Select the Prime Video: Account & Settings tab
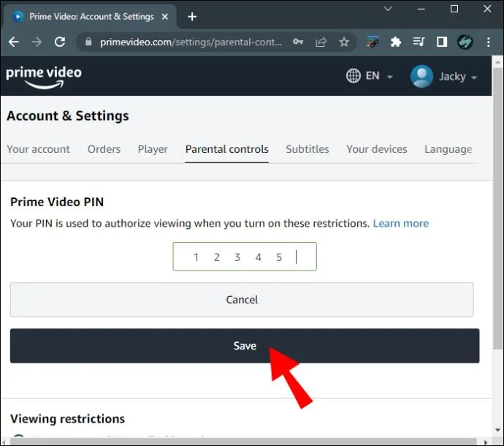 pos(91,16)
